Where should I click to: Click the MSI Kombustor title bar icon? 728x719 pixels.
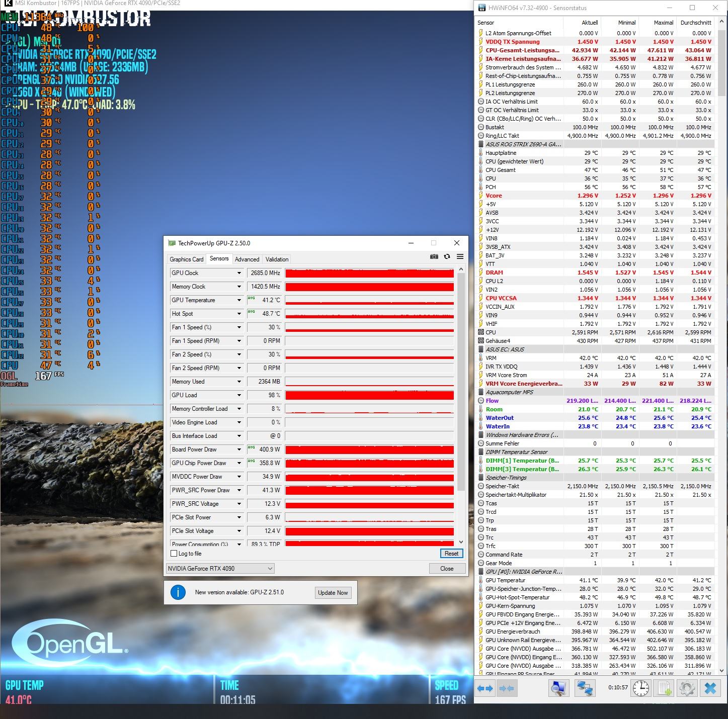(8, 4)
